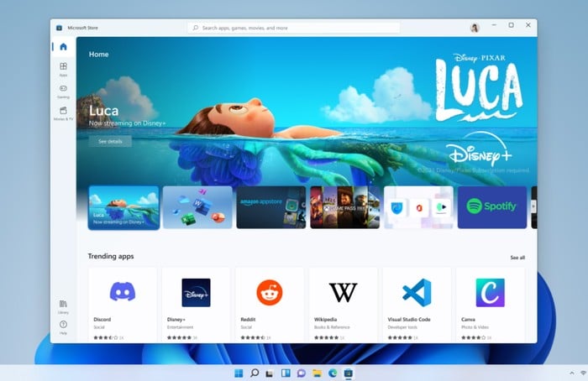Open Widgets from the taskbar
Viewport: 588px width, 381px height.
(x=286, y=373)
